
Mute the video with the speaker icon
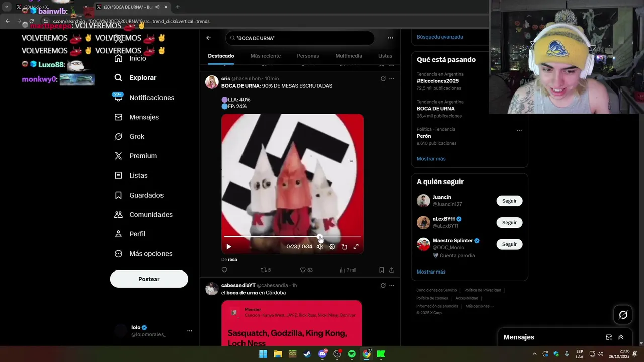tap(320, 247)
